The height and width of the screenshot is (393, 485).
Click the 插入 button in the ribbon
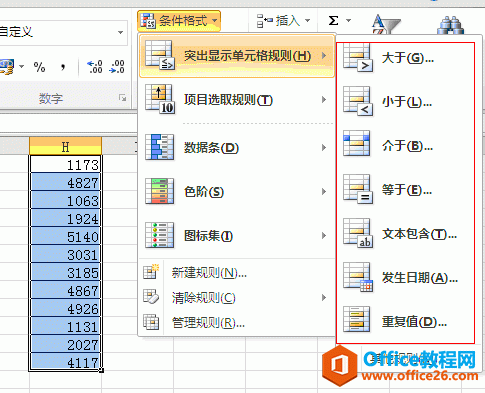click(x=279, y=21)
